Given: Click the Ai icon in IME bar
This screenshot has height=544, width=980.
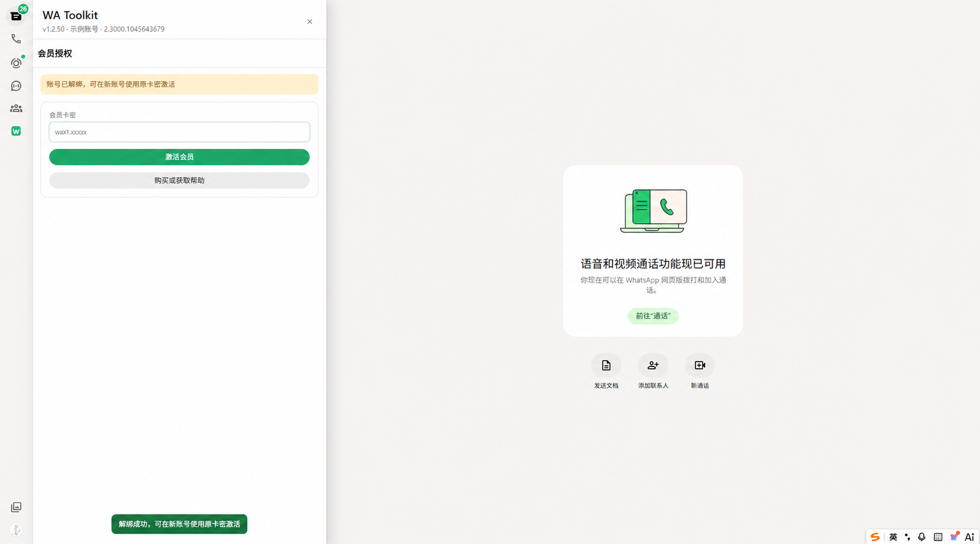Looking at the screenshot, I should [970, 537].
